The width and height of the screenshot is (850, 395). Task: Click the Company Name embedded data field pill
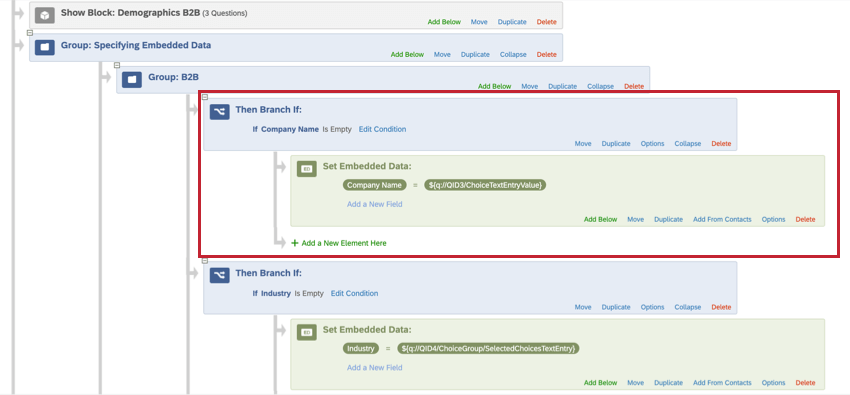[375, 185]
